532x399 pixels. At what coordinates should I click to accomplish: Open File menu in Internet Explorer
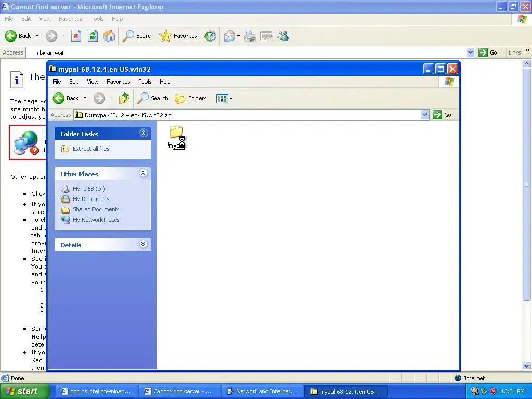tap(9, 19)
